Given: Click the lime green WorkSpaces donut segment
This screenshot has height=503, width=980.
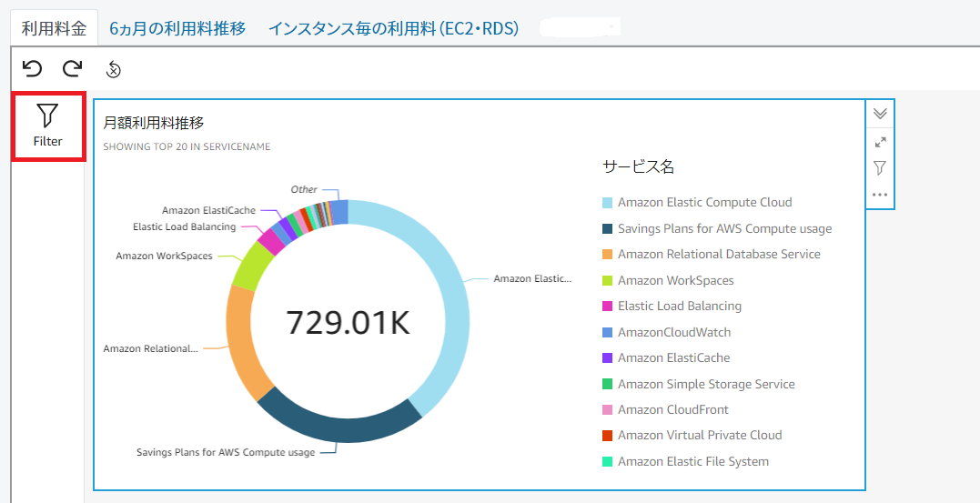Looking at the screenshot, I should 252,266.
